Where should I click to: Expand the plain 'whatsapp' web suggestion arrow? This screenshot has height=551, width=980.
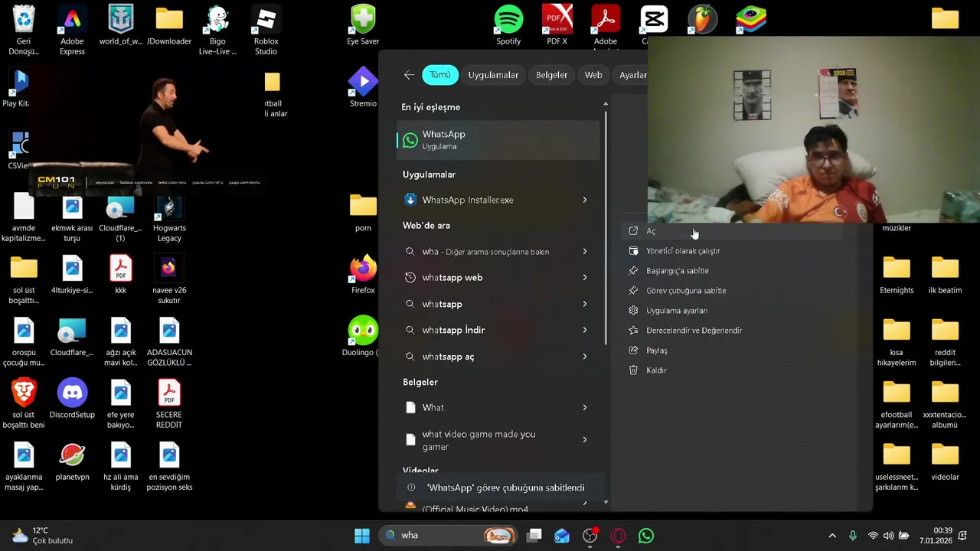tap(585, 304)
